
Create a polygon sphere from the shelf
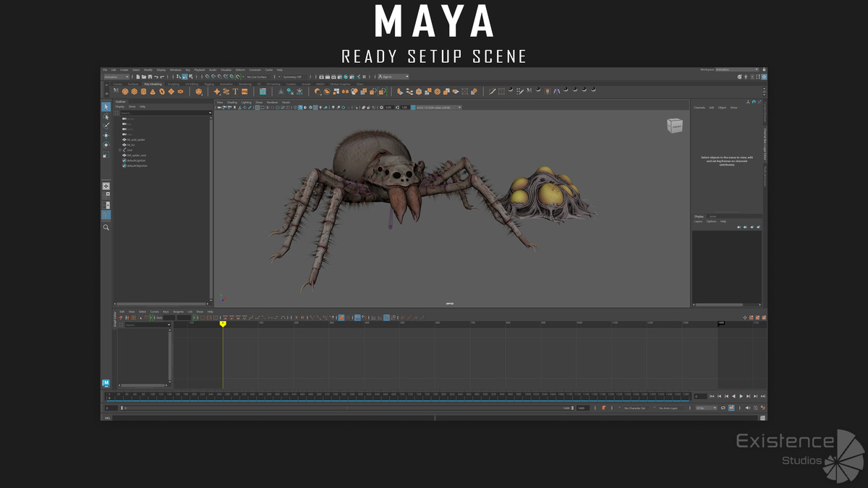(x=124, y=92)
